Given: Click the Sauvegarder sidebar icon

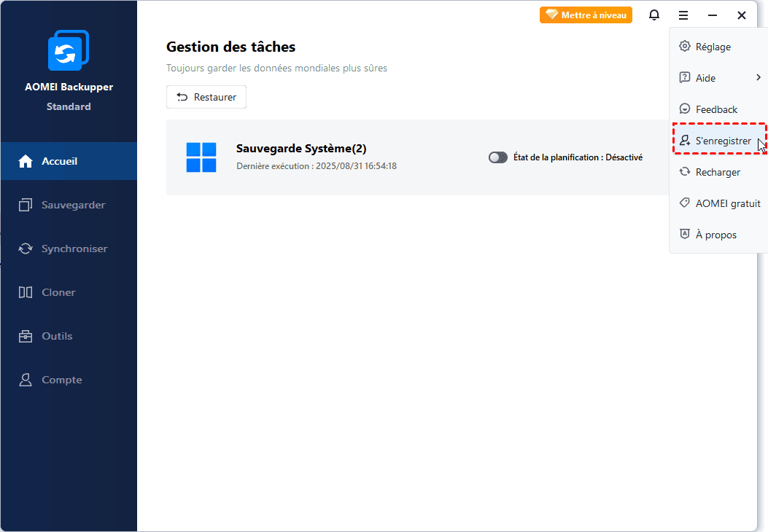Looking at the screenshot, I should tap(26, 205).
